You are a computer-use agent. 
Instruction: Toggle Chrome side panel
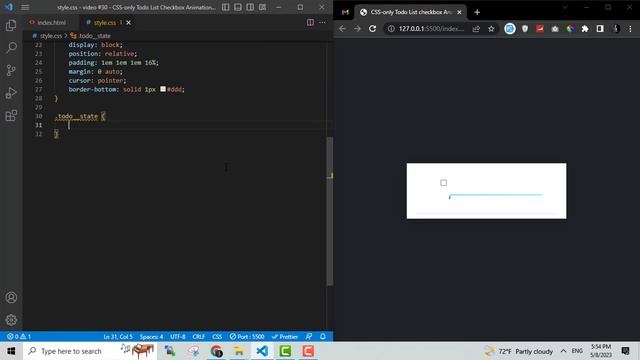click(x=600, y=29)
